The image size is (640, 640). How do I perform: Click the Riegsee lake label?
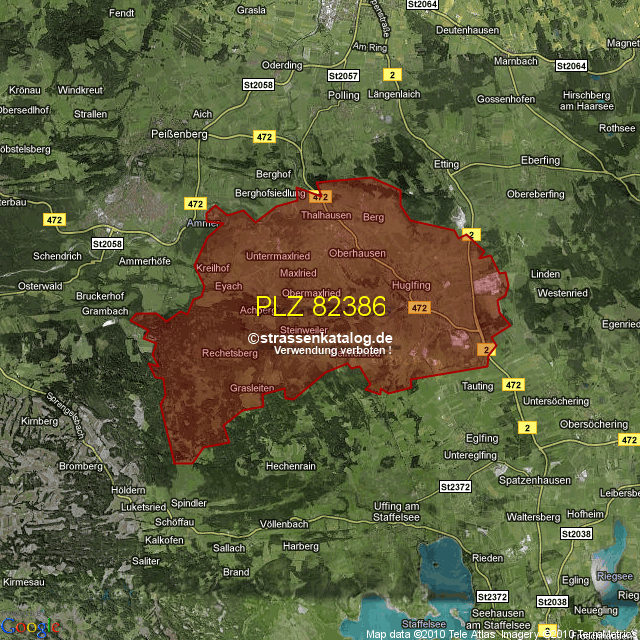coord(613,576)
